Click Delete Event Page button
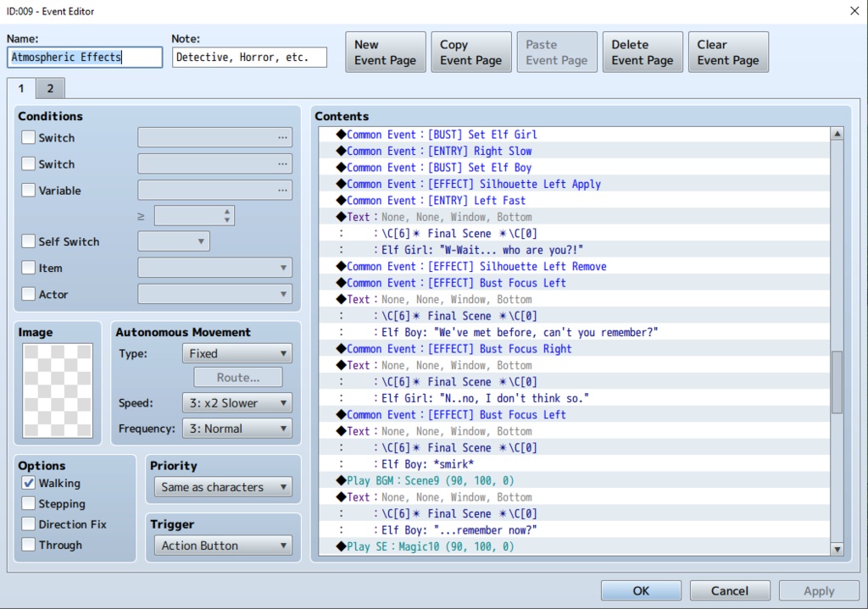This screenshot has width=868, height=609. [x=643, y=52]
